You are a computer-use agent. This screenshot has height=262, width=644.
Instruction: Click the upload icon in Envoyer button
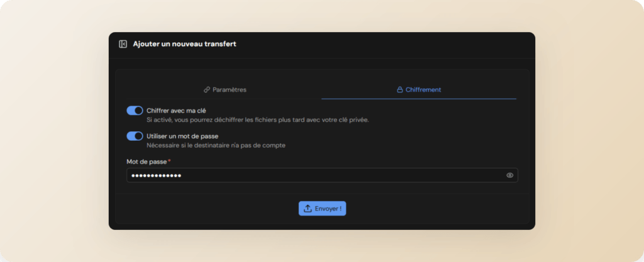(308, 209)
